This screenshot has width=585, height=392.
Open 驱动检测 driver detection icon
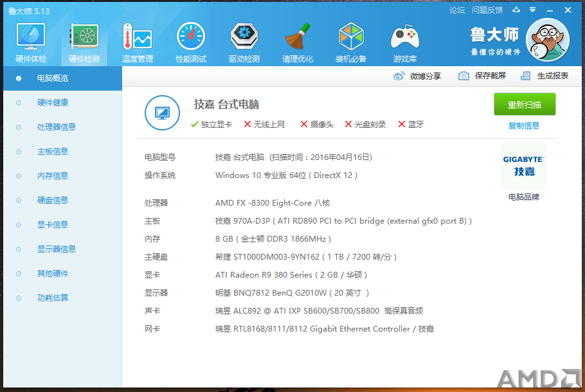[x=244, y=42]
